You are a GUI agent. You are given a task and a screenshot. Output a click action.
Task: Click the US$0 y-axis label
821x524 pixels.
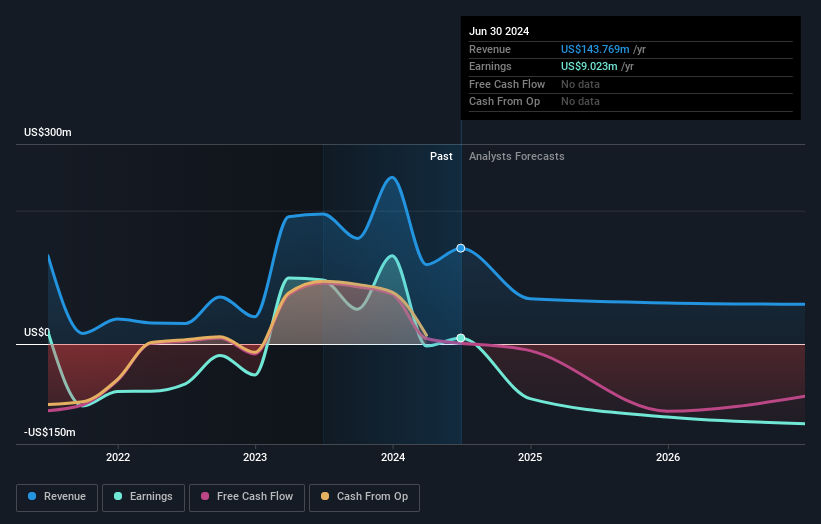pyautogui.click(x=37, y=332)
